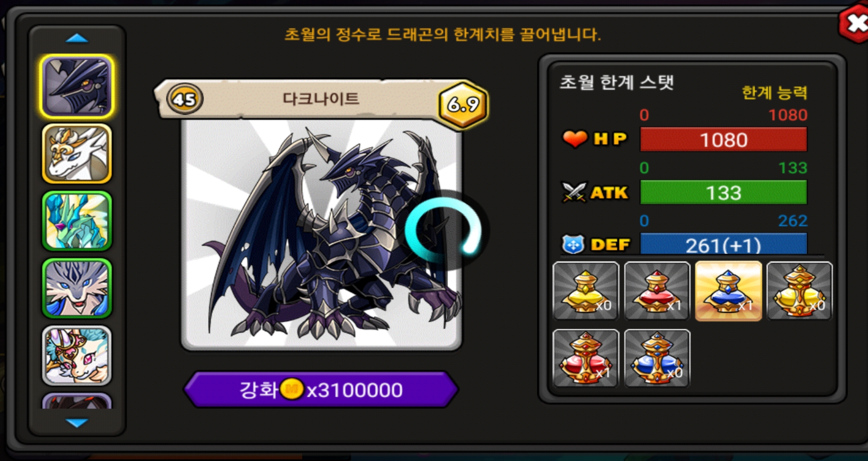Click the blue up arrow above list
This screenshot has height=461, width=868.
pyautogui.click(x=77, y=38)
